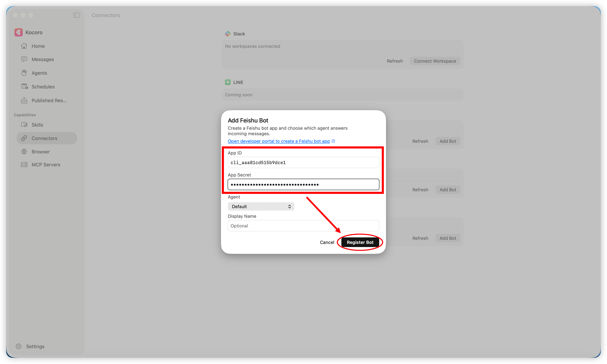607x364 pixels.
Task: Click the Connectors link icon
Action: click(24, 138)
